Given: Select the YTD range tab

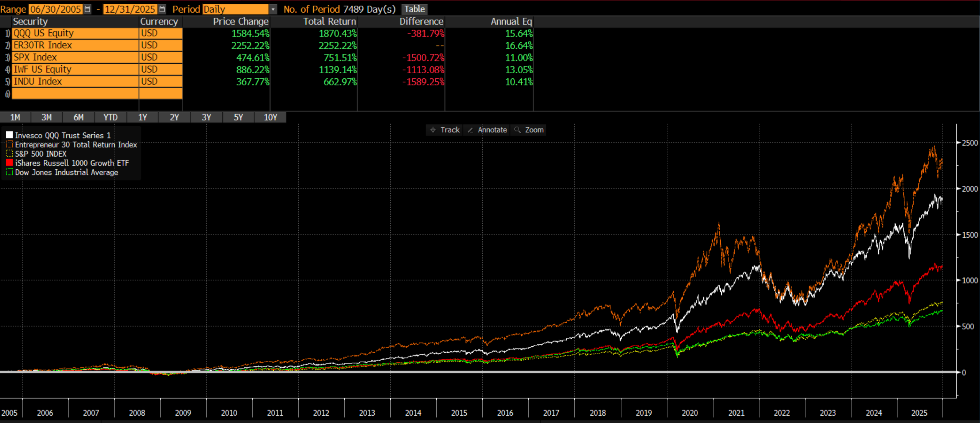Looking at the screenshot, I should [x=110, y=117].
